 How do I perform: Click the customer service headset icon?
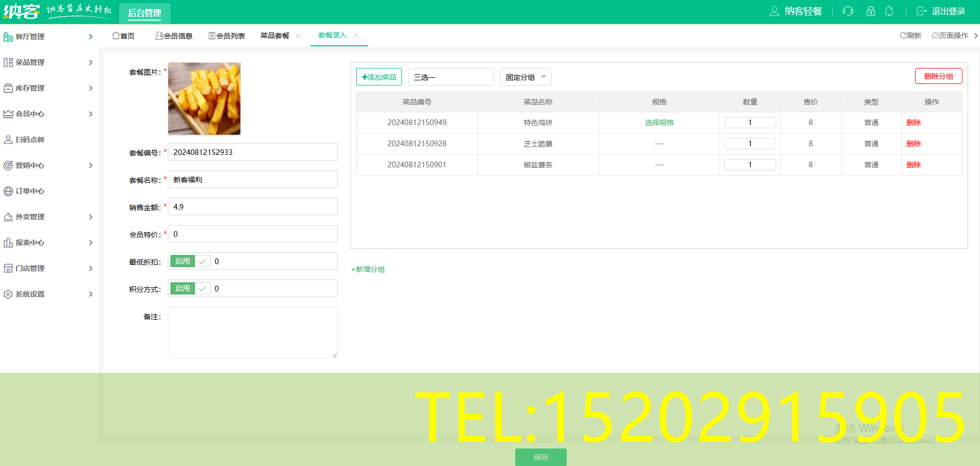(848, 11)
